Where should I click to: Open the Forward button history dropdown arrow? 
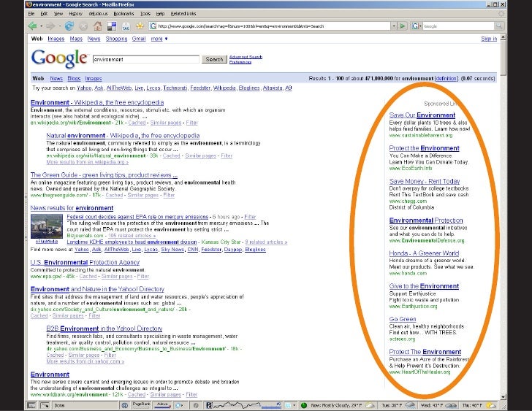point(59,26)
